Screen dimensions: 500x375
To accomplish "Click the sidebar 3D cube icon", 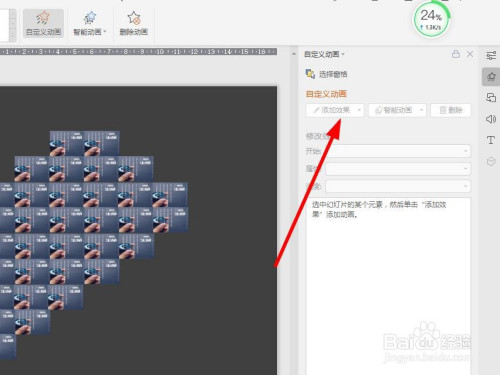I will [x=491, y=162].
